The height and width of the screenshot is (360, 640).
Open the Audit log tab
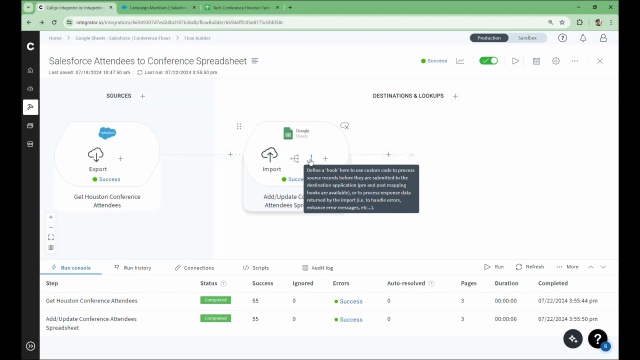tap(318, 268)
